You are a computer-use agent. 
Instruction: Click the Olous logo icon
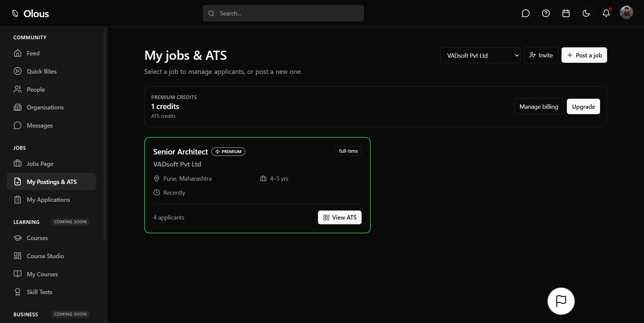(15, 13)
